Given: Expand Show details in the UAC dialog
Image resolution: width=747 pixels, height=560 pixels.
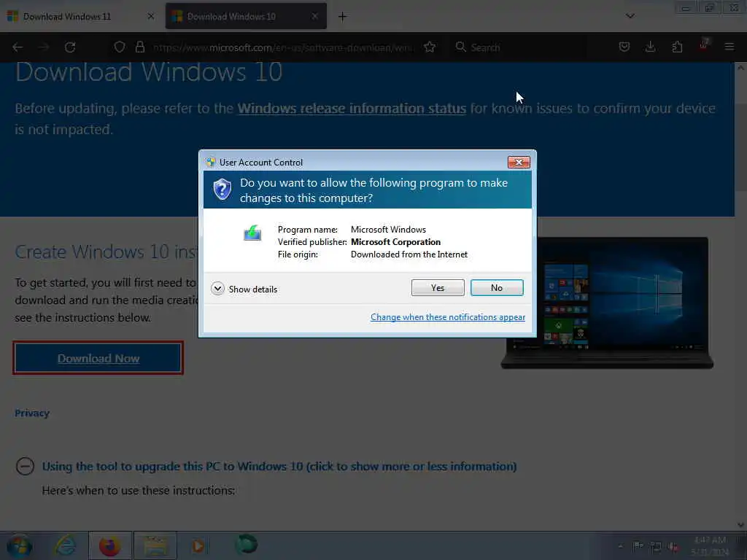Looking at the screenshot, I should [x=244, y=289].
